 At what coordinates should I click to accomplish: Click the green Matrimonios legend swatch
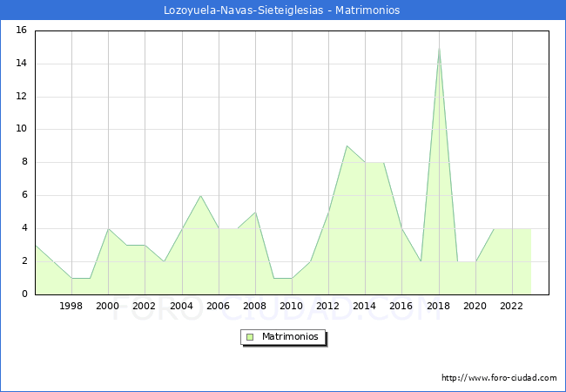click(250, 336)
